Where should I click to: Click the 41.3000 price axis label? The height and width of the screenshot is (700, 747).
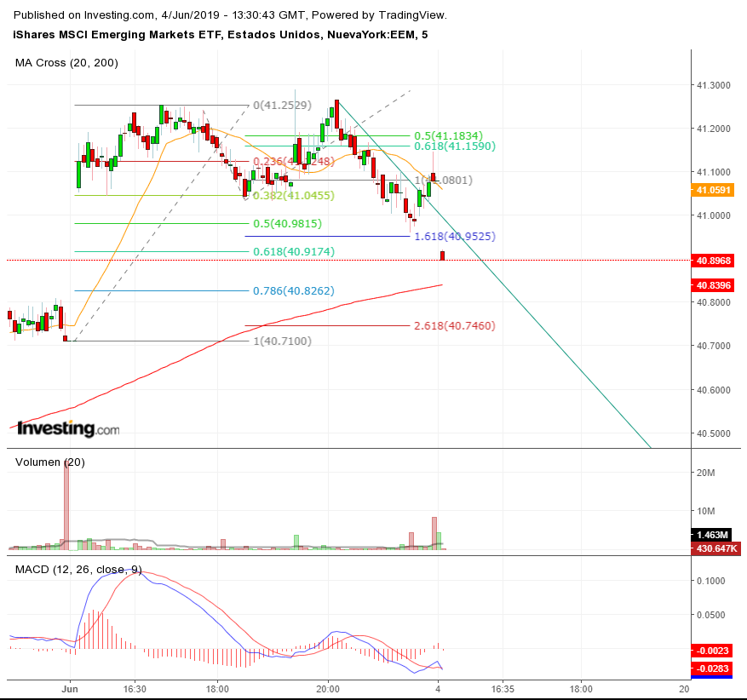[713, 85]
